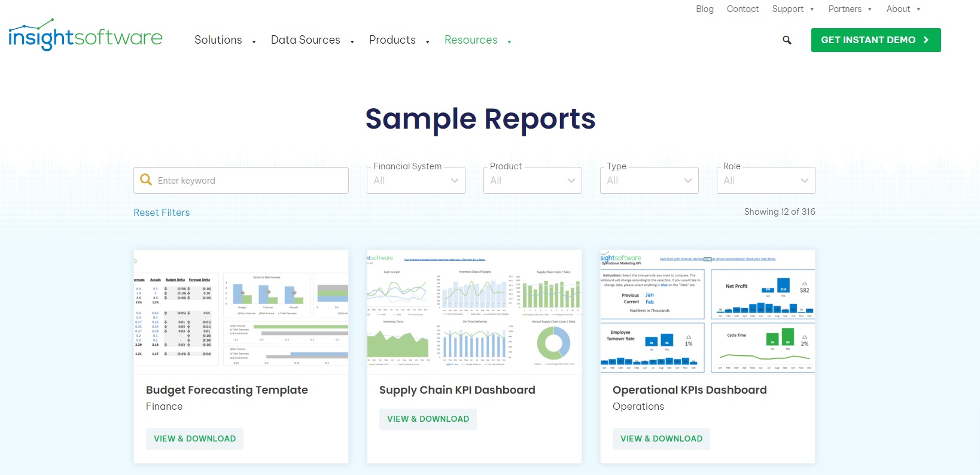Open the Financial System filter dropdown
980x475 pixels.
click(416, 180)
